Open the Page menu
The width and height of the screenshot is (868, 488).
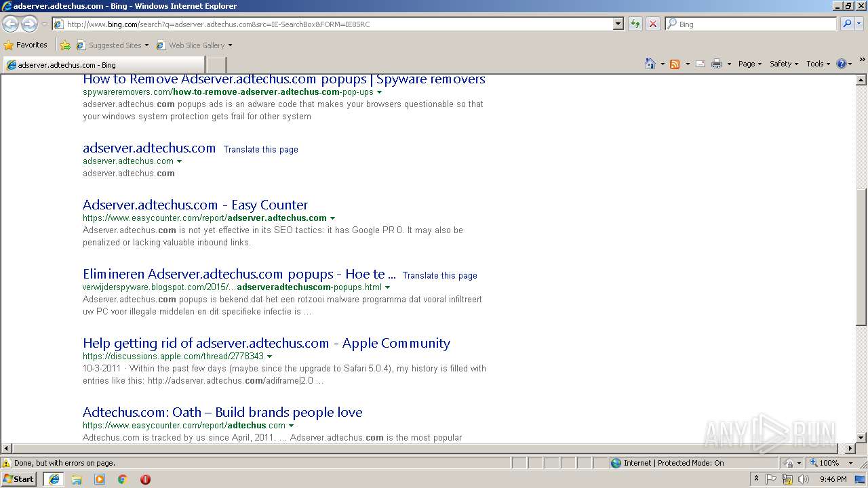[x=750, y=64]
